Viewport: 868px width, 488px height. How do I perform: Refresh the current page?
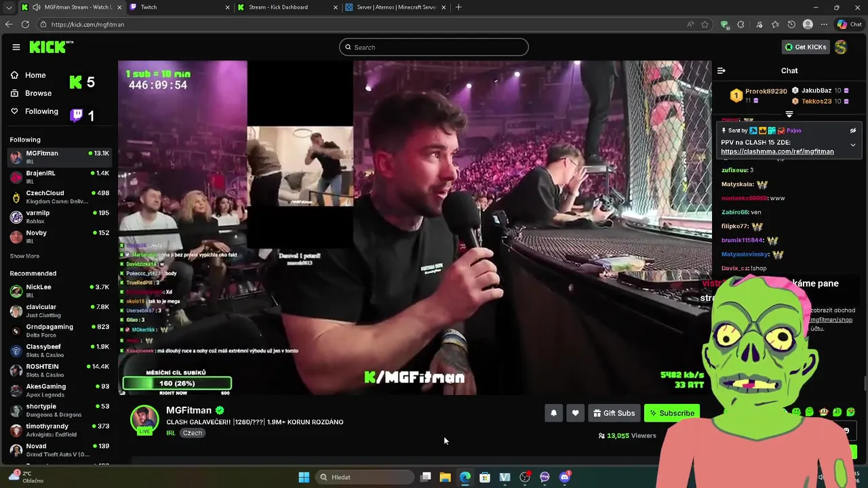[x=25, y=24]
